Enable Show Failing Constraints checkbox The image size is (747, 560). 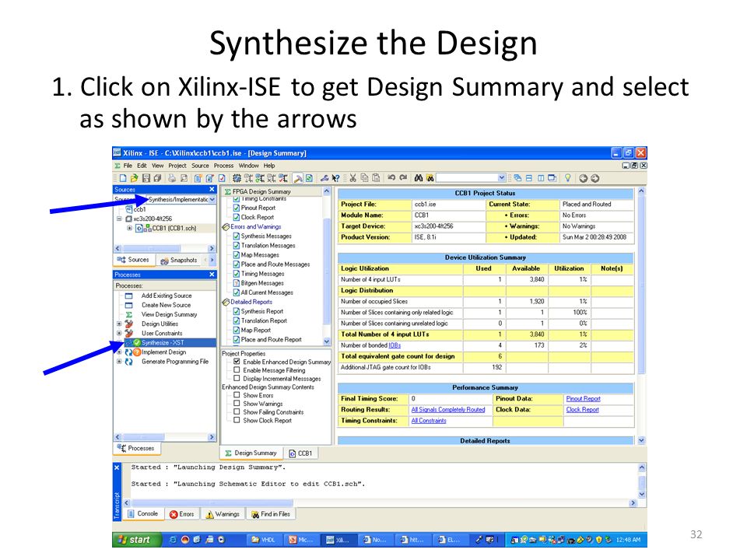237,412
